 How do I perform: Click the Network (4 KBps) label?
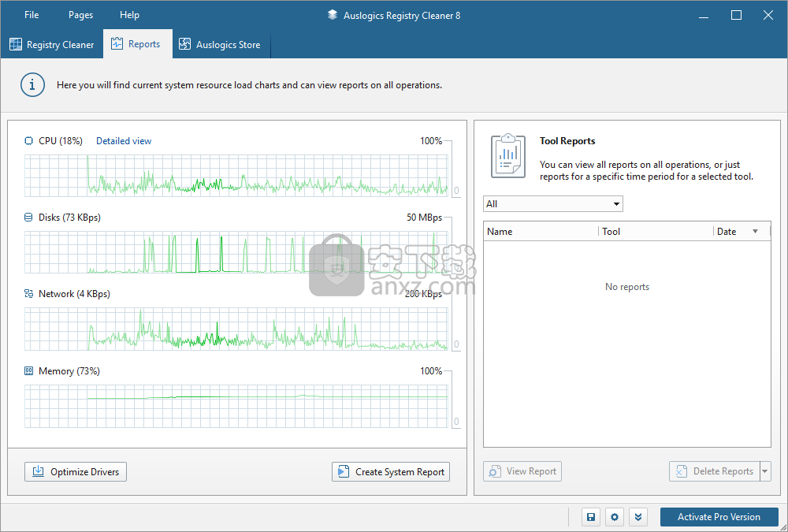pos(74,294)
